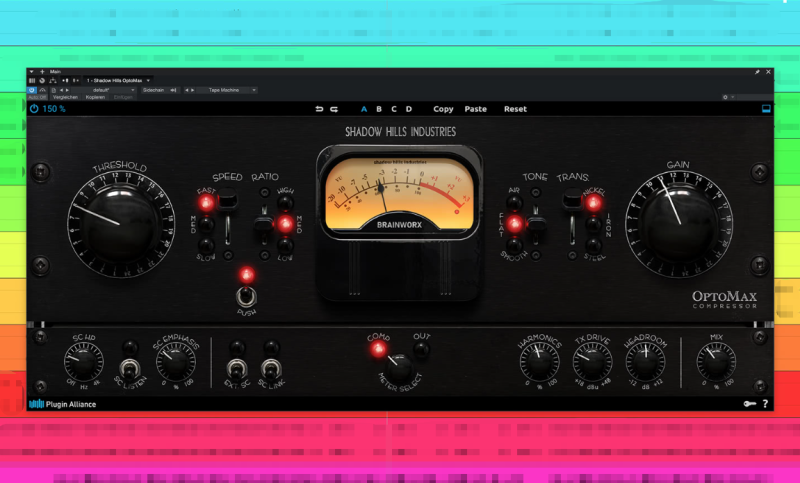Click the host settings gear icon

[x=725, y=97]
